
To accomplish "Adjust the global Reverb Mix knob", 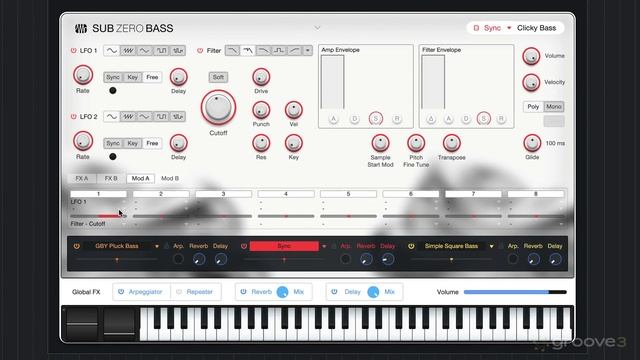I will [x=282, y=292].
